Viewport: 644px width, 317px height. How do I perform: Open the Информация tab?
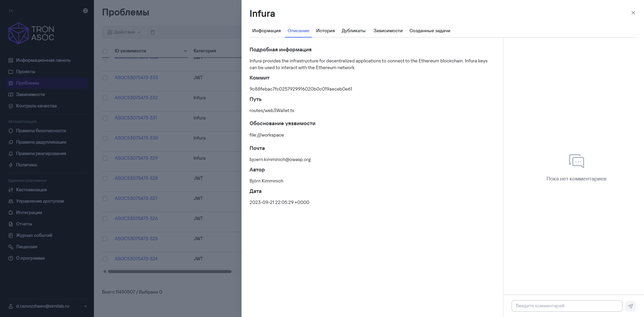coord(266,31)
